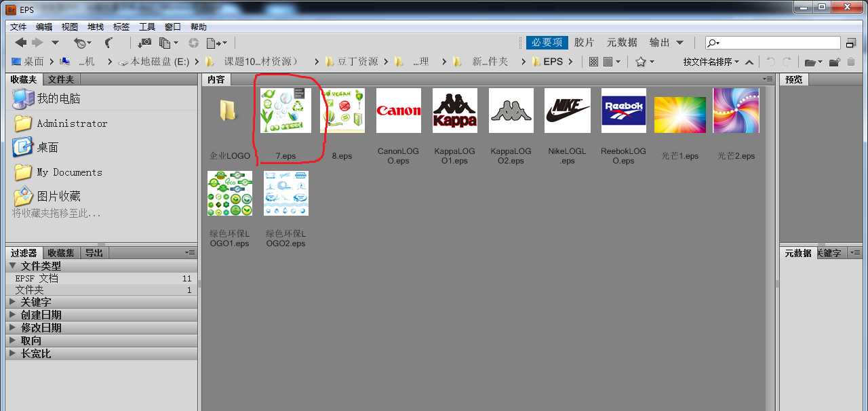
Task: Switch to the 胶片 workspace
Action: click(x=584, y=42)
